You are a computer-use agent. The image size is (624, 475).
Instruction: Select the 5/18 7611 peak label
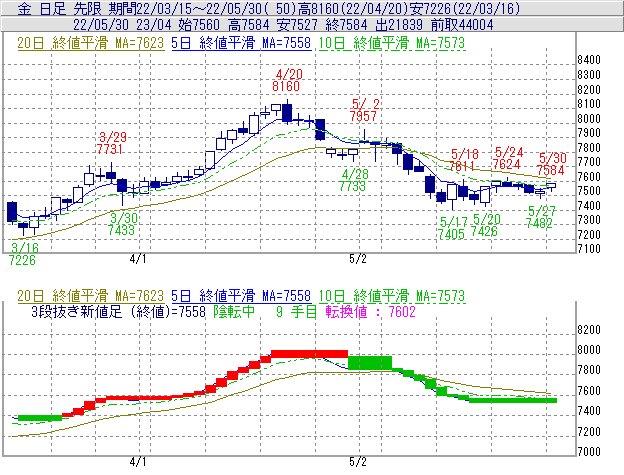click(464, 160)
